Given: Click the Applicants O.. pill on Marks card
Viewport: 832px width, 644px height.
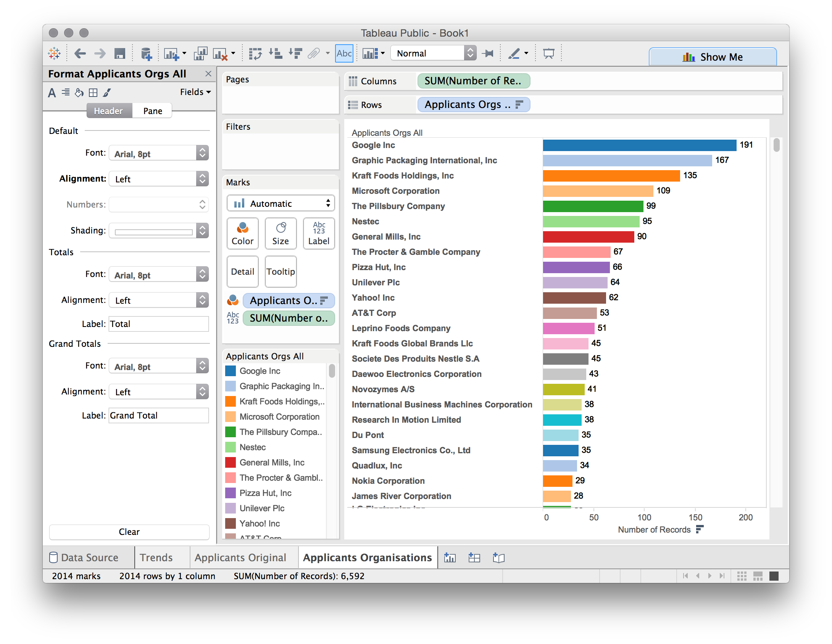Looking at the screenshot, I should (289, 301).
